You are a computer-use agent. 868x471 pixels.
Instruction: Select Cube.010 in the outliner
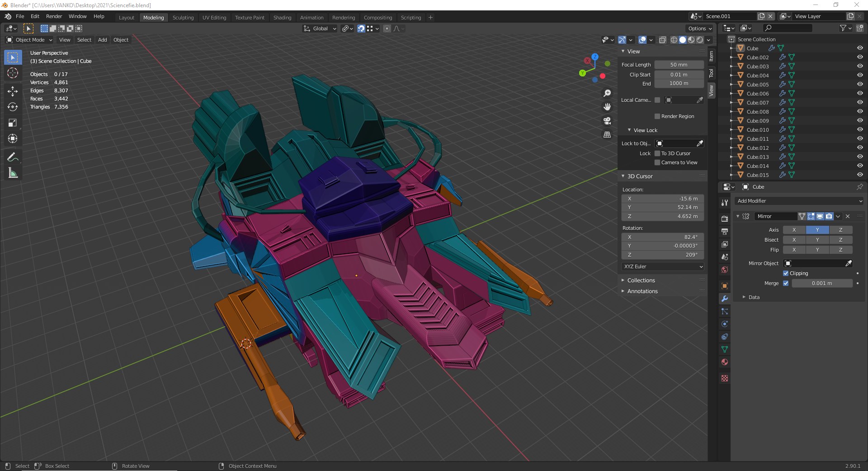pyautogui.click(x=758, y=130)
